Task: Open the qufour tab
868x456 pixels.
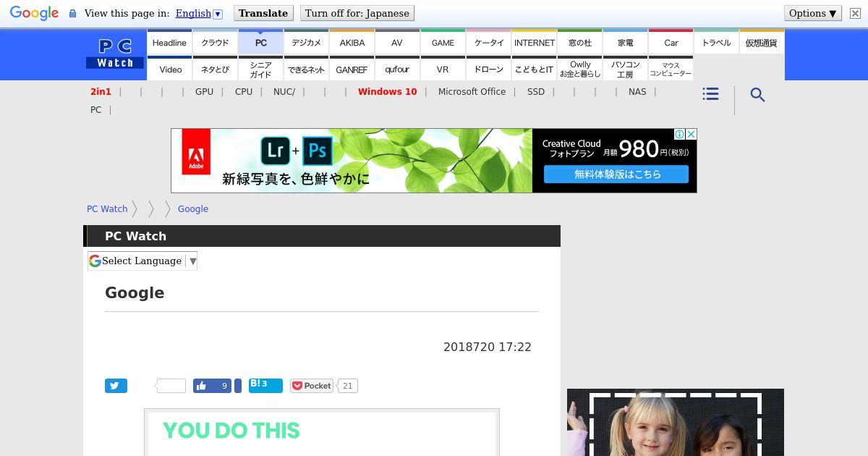Action: coord(397,69)
